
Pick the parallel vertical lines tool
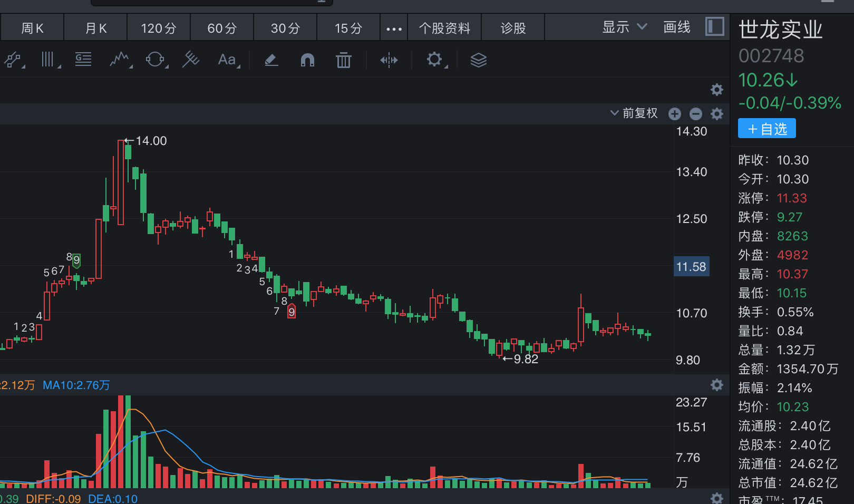[48, 60]
